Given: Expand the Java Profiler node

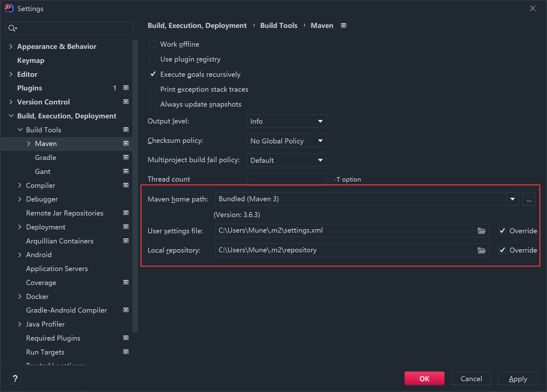Looking at the screenshot, I should pyautogui.click(x=20, y=324).
